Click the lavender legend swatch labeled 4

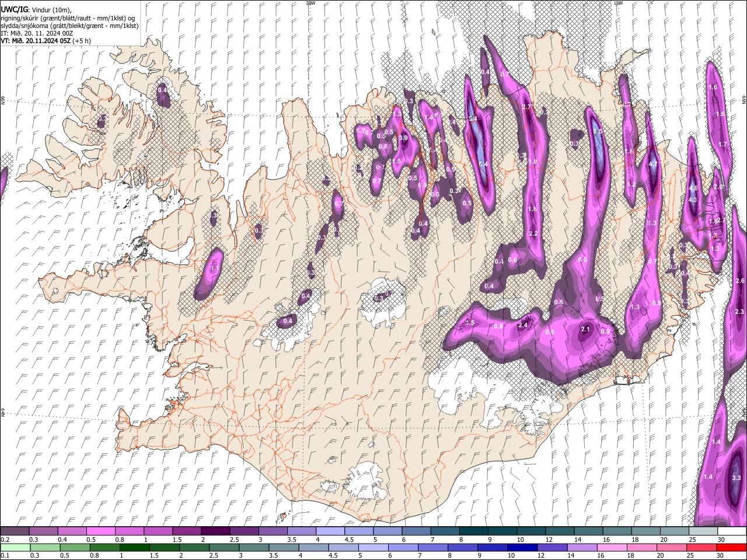click(x=329, y=531)
